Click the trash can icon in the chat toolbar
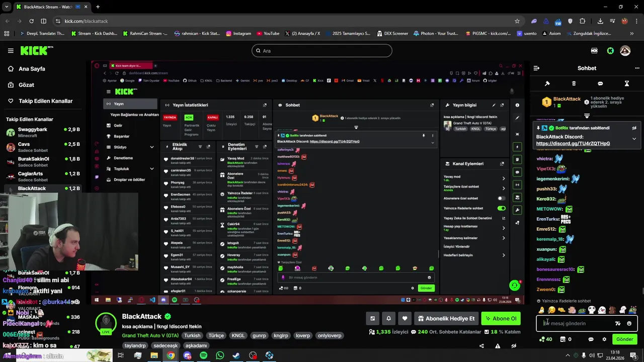Viewport: 644px width, 362px height. tap(574, 83)
